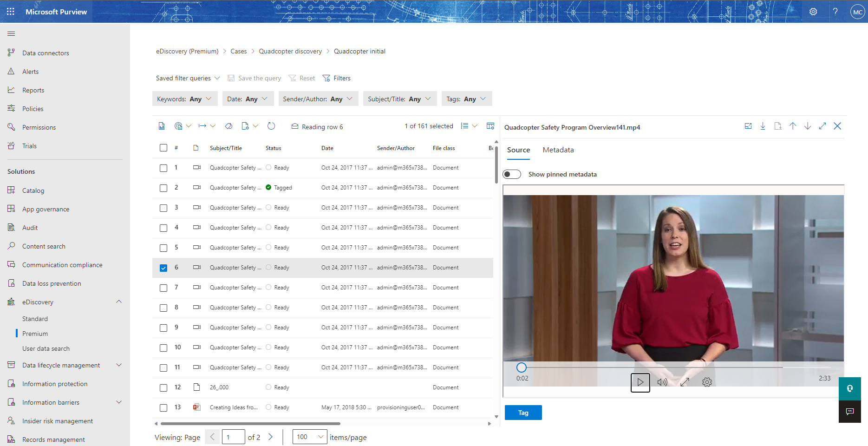Open Purview settings gear in top bar
This screenshot has width=868, height=446.
813,11
